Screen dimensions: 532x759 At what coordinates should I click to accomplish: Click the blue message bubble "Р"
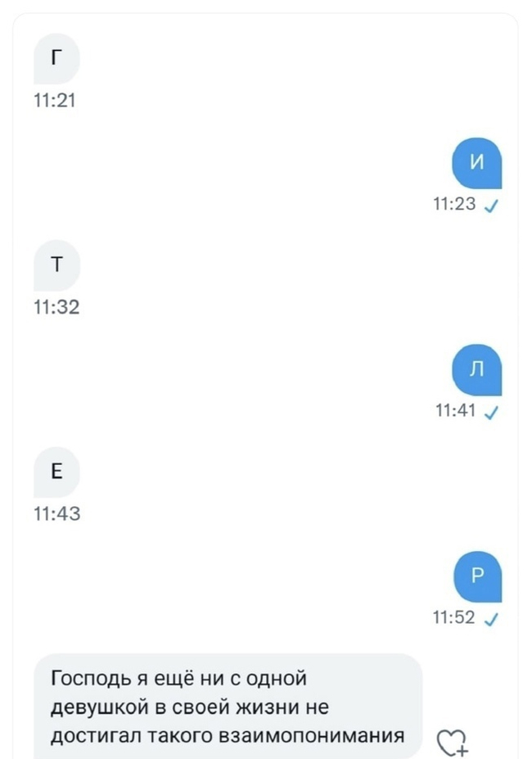coord(478,576)
